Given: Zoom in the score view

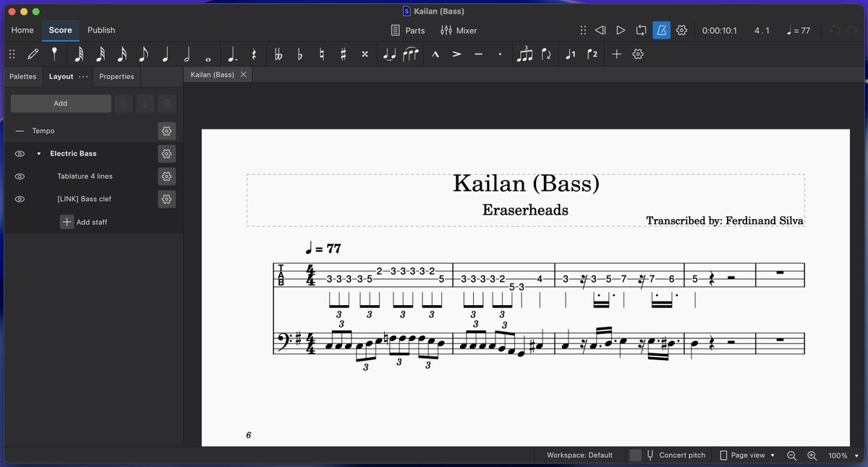Looking at the screenshot, I should (x=812, y=455).
